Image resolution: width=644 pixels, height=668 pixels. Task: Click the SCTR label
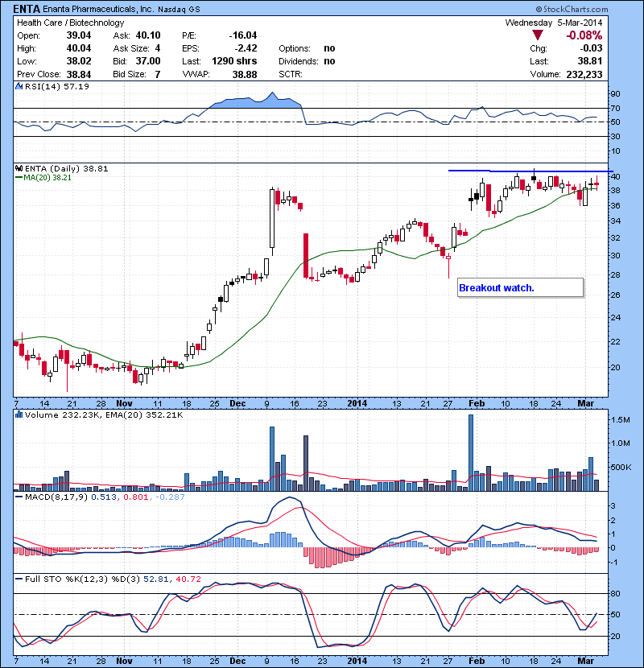pos(291,75)
